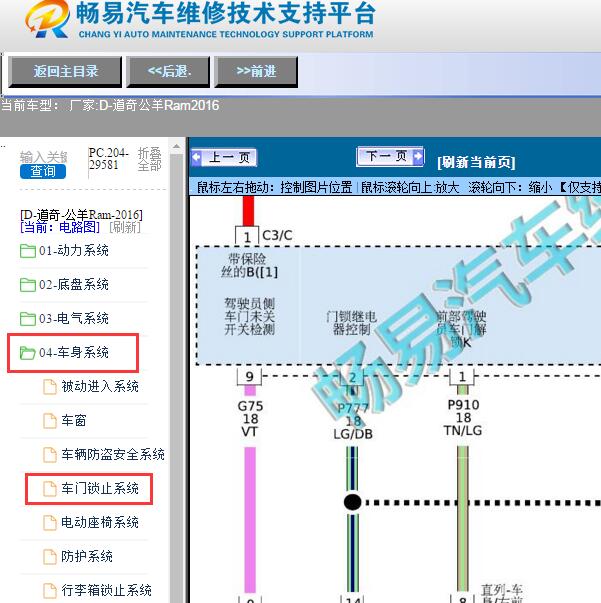Open 车门锁止系统 entry

100,488
